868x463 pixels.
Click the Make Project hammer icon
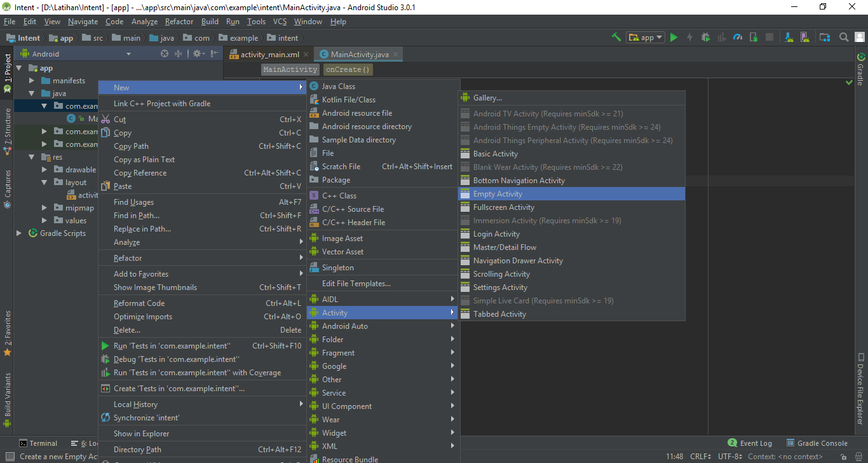coord(616,38)
